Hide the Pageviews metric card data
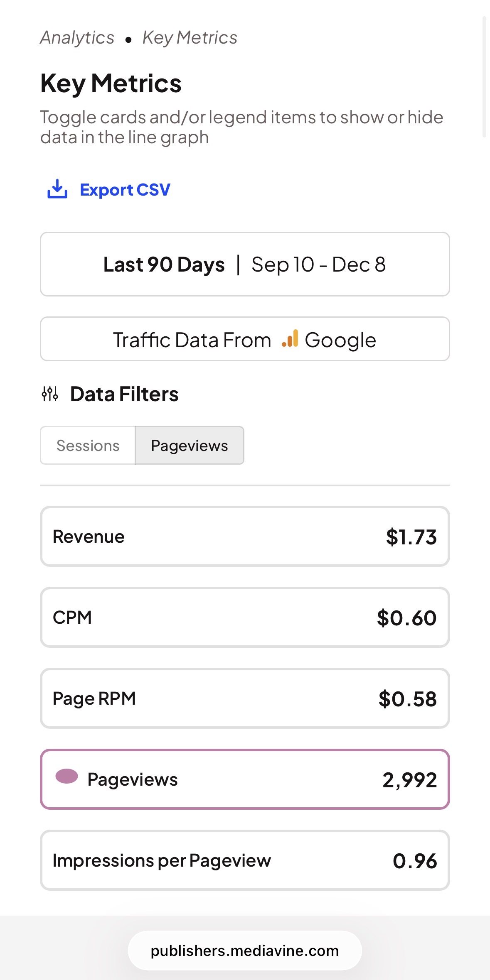490x980 pixels. click(245, 779)
